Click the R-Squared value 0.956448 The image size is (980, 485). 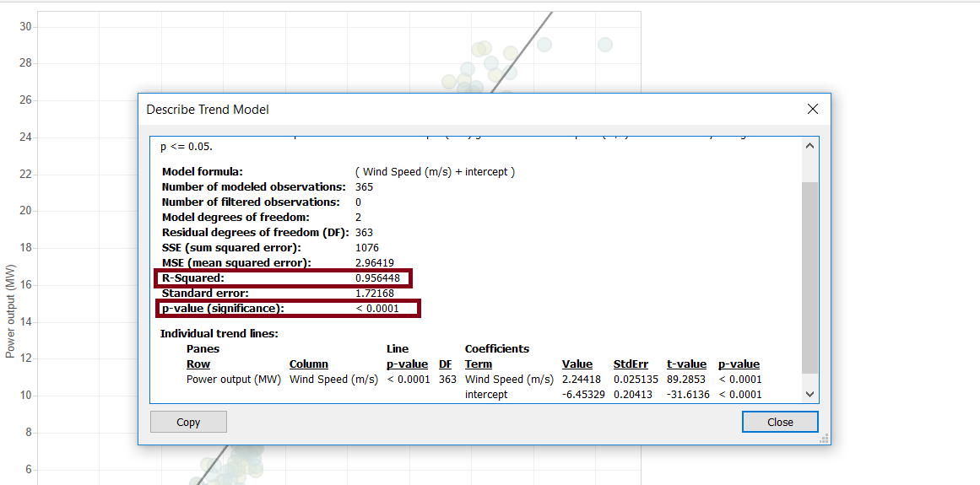coord(377,278)
